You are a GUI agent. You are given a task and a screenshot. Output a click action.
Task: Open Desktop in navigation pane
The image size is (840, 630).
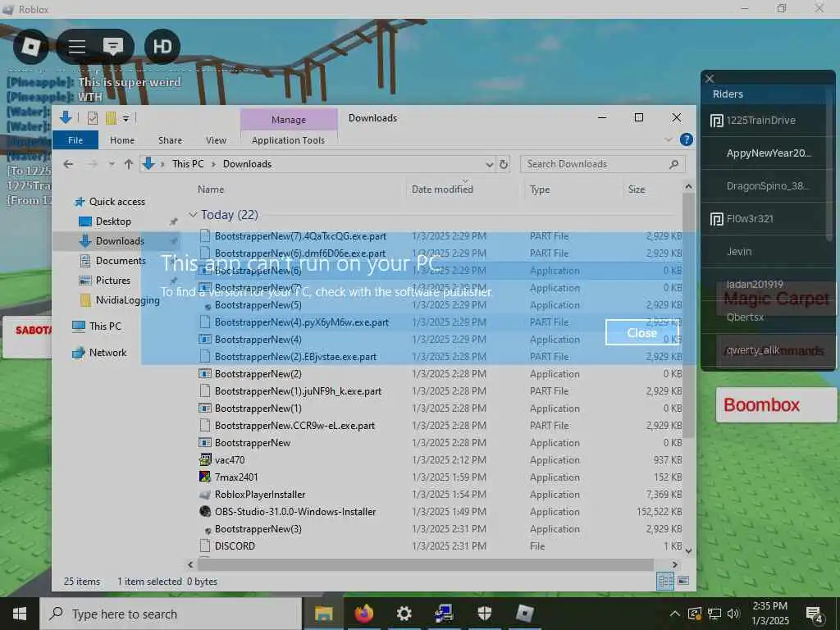113,221
